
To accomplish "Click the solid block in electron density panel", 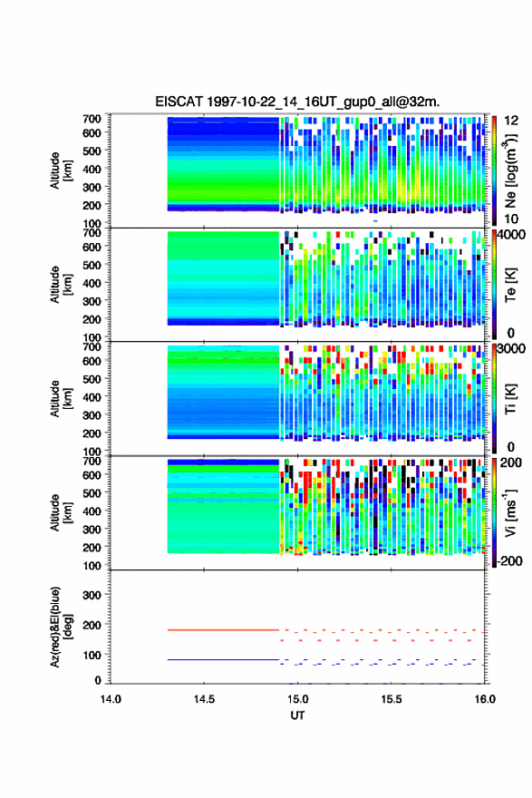I will pyautogui.click(x=223, y=164).
